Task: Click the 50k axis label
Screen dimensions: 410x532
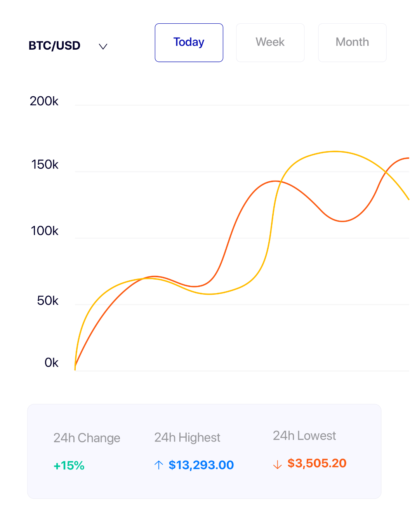Action: (47, 301)
